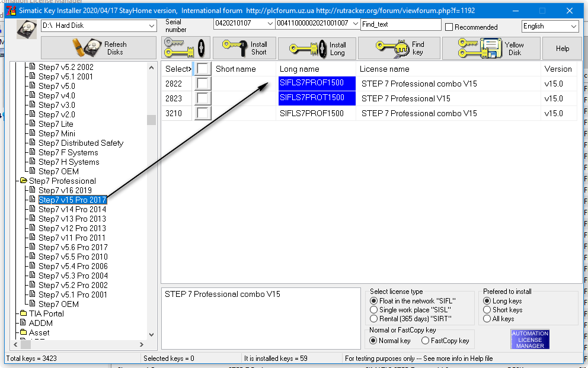Choose Rental (365 days) SIRT option
588x368 pixels.
click(x=374, y=319)
